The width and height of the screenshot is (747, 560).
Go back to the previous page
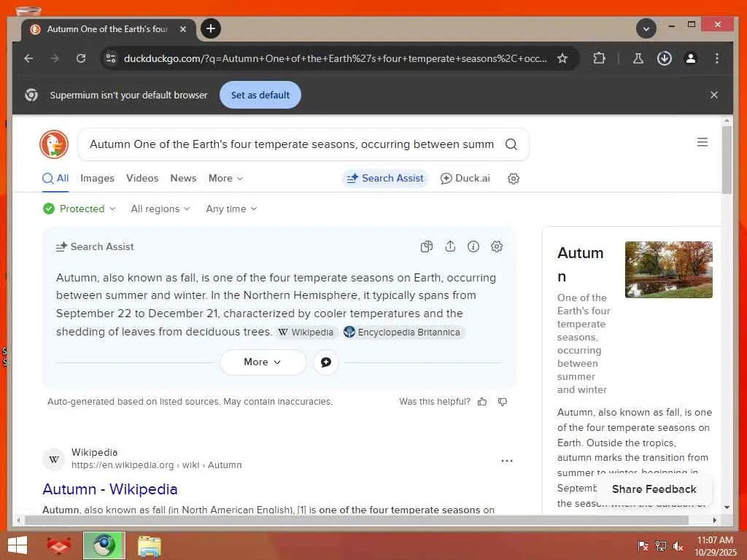tap(28, 58)
